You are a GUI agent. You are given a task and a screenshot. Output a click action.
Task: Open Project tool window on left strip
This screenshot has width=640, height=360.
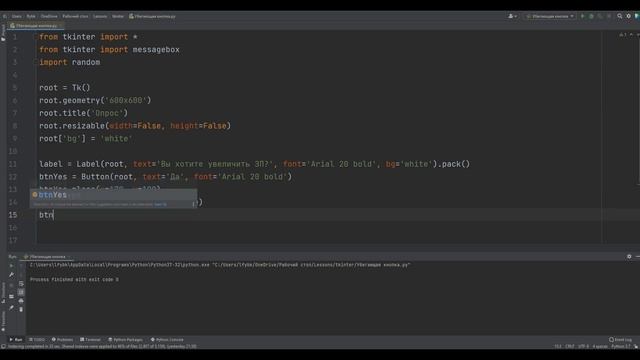pyautogui.click(x=3, y=33)
